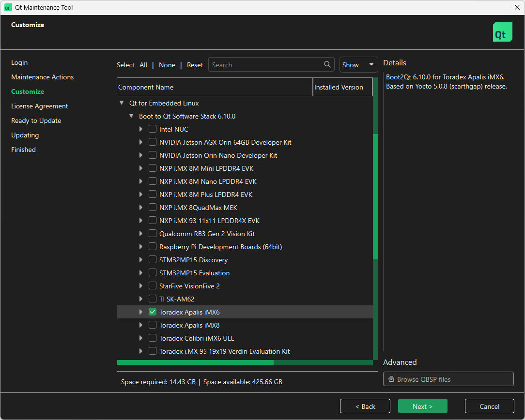
Task: Select License Agreement in the sidebar
Action: 39,105
